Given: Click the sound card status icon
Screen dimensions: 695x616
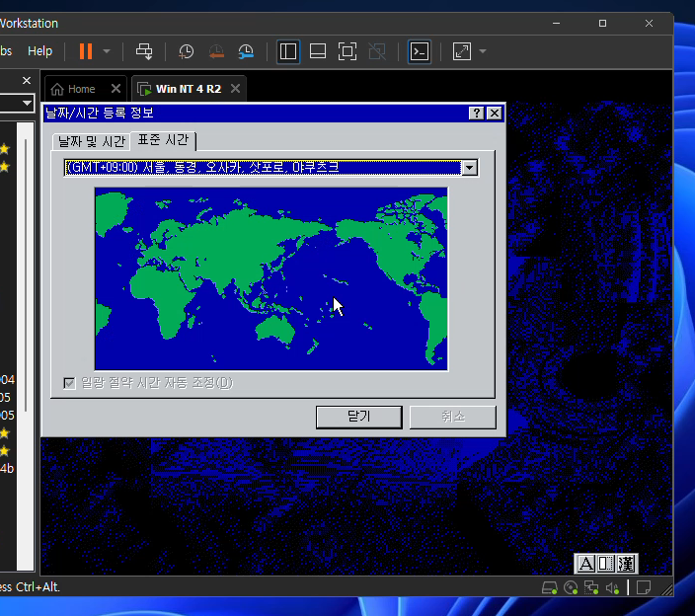Looking at the screenshot, I should 612,588.
